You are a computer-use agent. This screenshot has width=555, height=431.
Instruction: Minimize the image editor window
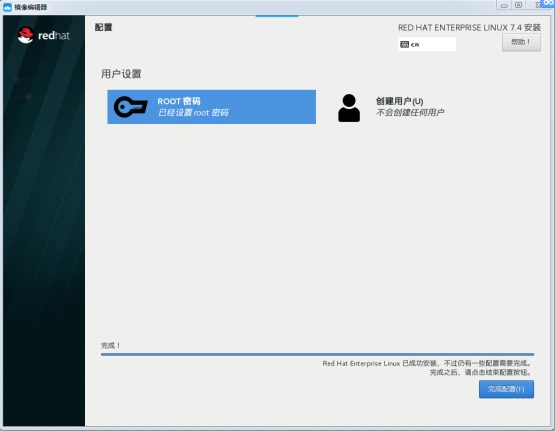(504, 5)
